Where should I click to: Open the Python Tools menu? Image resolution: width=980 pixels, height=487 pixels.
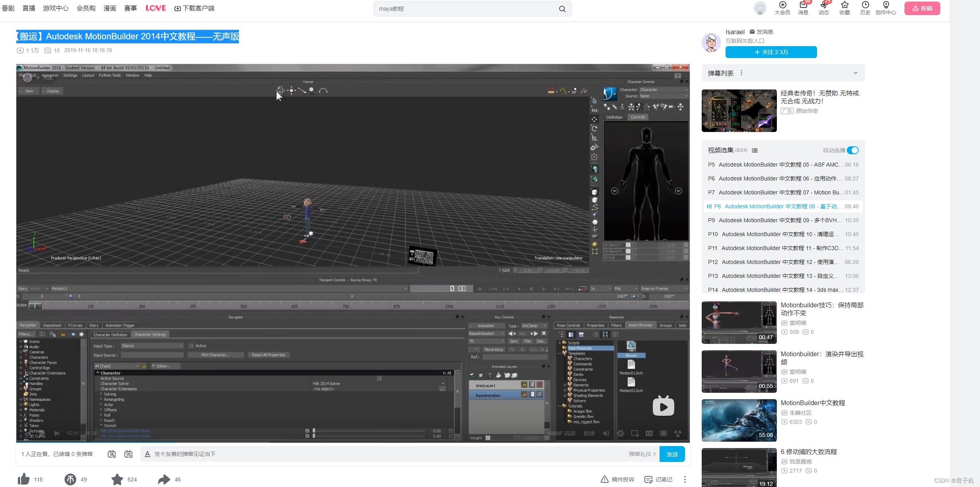[x=110, y=75]
